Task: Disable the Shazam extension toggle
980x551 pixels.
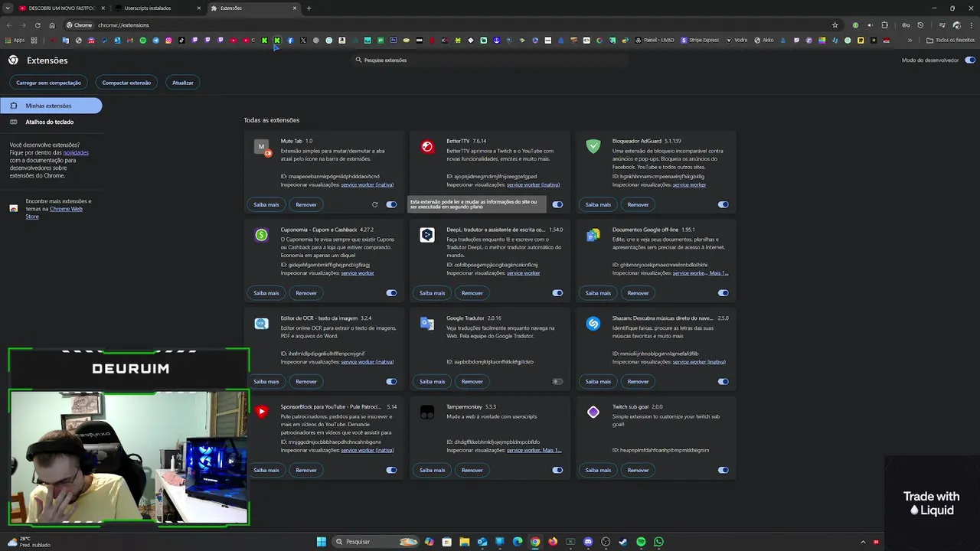Action: click(724, 381)
